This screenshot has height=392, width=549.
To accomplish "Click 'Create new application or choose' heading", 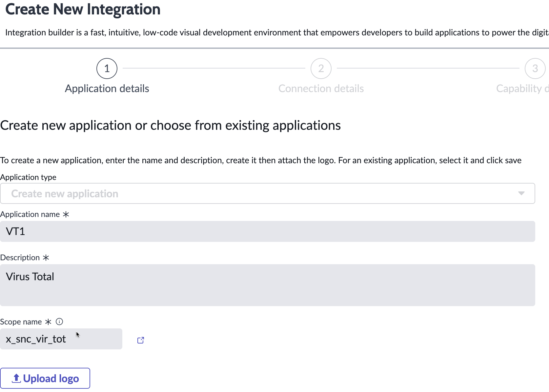I will 171,126.
